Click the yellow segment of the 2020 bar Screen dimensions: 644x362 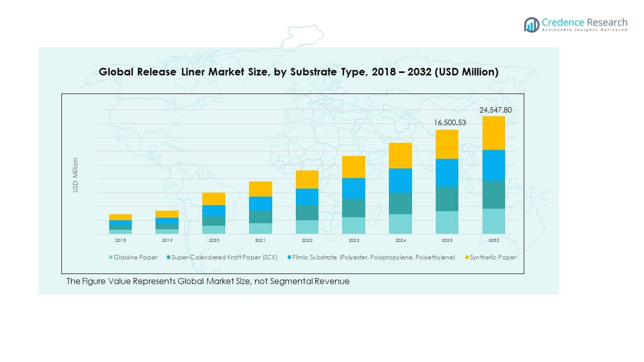[x=214, y=199]
